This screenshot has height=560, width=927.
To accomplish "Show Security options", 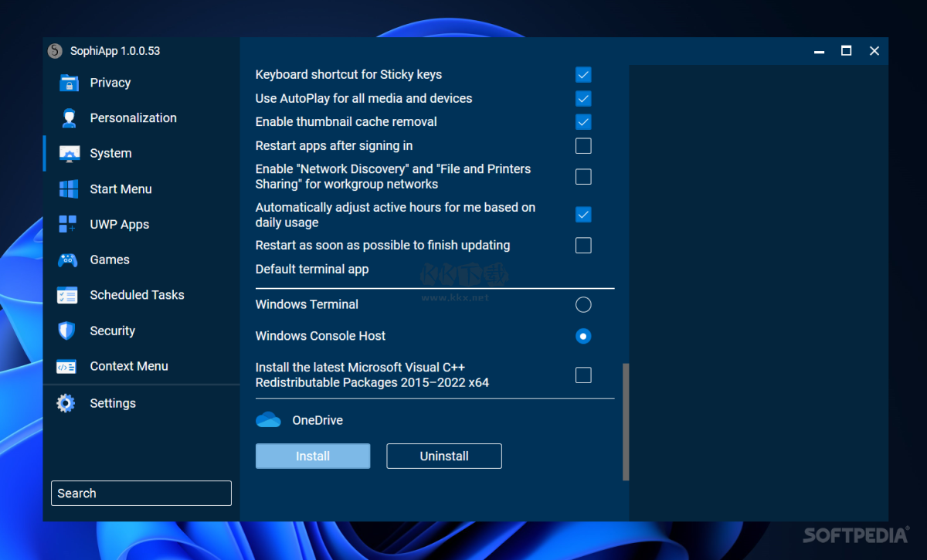I will point(112,331).
